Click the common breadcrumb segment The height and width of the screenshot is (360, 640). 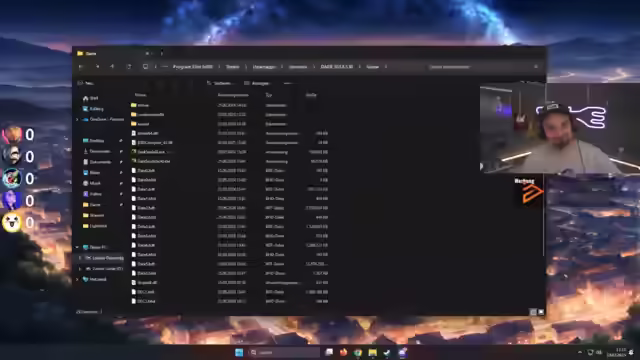pyautogui.click(x=298, y=67)
